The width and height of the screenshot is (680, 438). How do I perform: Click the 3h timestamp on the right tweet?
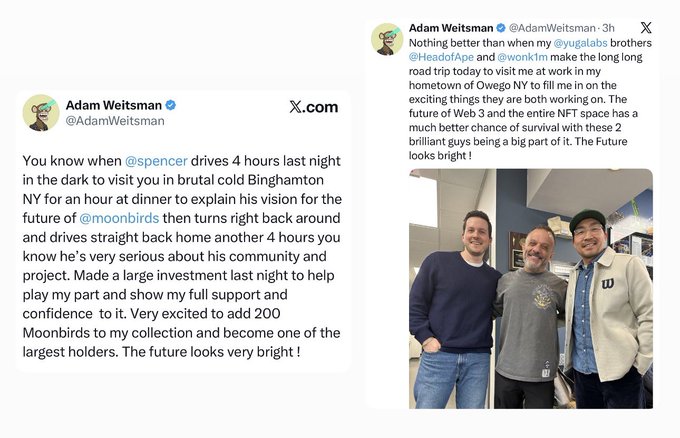point(607,28)
